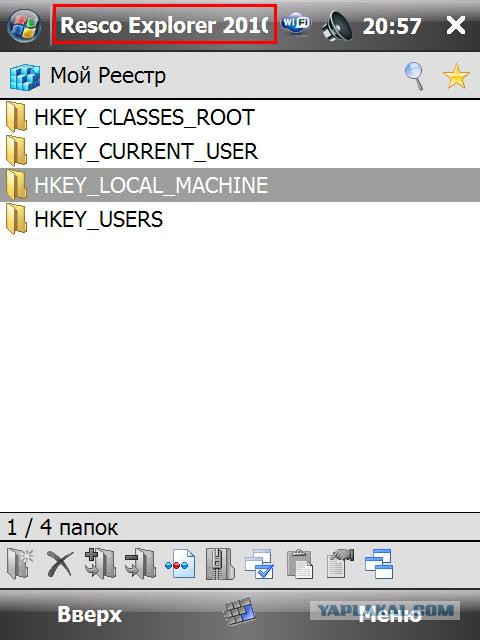Click the delete X toolbar icon
Image resolution: width=480 pixels, height=640 pixels.
pyautogui.click(x=60, y=564)
